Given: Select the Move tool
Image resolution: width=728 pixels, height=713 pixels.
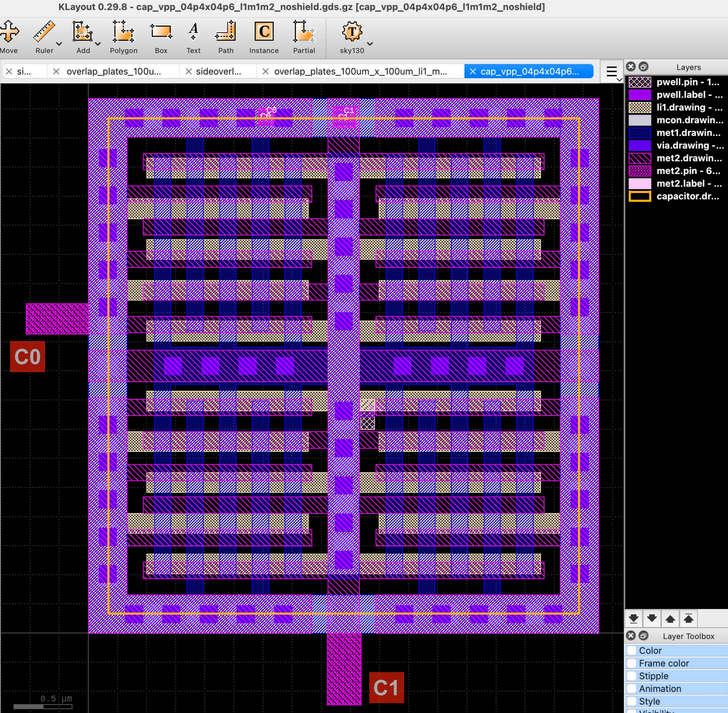Looking at the screenshot, I should pos(9,37).
